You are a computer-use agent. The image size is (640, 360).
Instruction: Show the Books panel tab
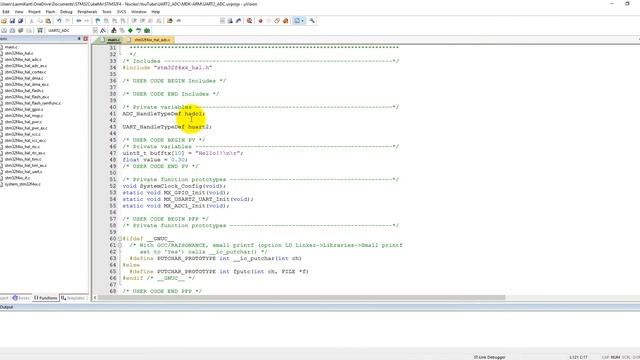coord(21,298)
